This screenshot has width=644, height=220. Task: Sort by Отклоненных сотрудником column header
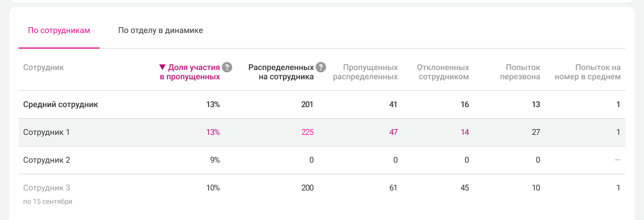[442, 72]
